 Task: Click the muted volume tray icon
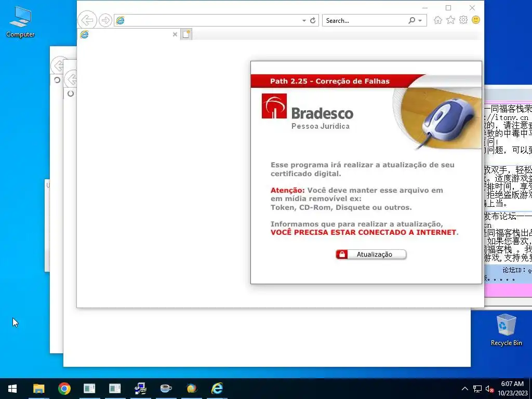(x=489, y=389)
